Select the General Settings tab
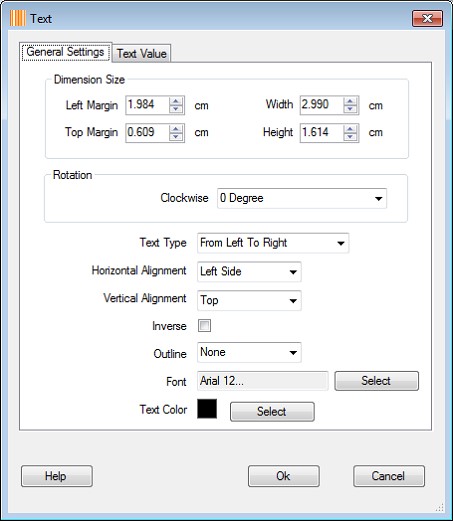 tap(66, 52)
